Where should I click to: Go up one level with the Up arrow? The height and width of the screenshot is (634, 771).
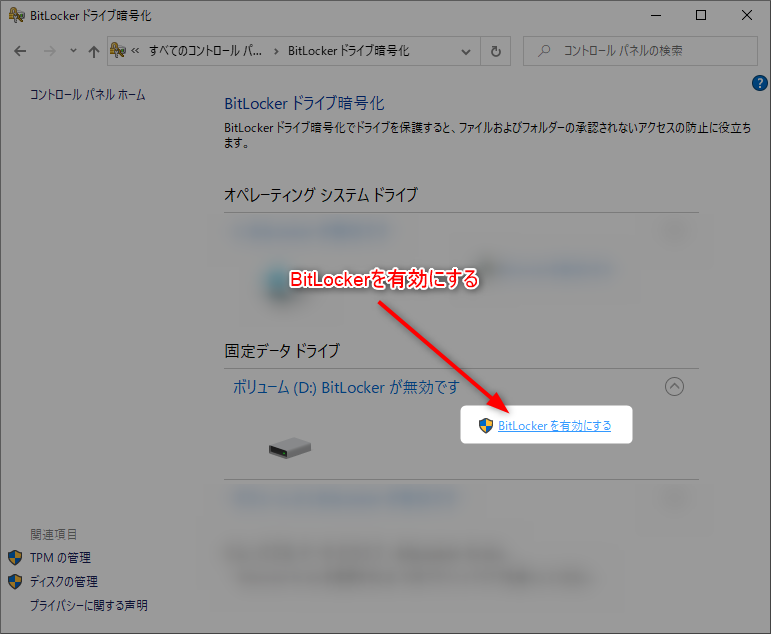coord(93,51)
